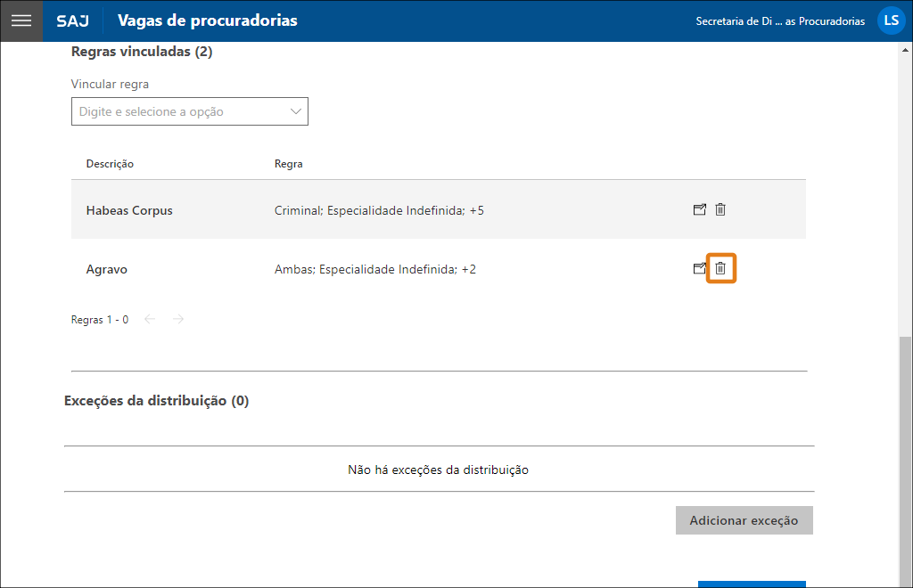Image resolution: width=913 pixels, height=588 pixels.
Task: Click the Adicionar exceção button
Action: [x=744, y=520]
